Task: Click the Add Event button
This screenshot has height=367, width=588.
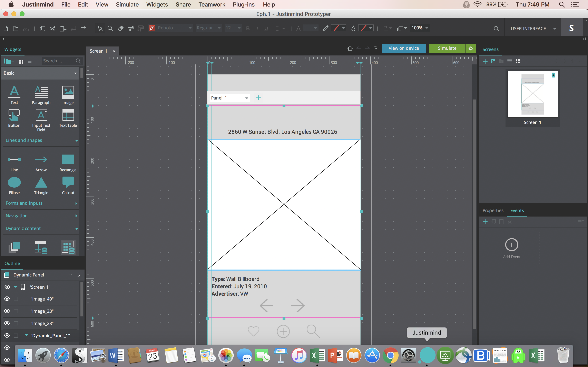Action: (x=511, y=248)
